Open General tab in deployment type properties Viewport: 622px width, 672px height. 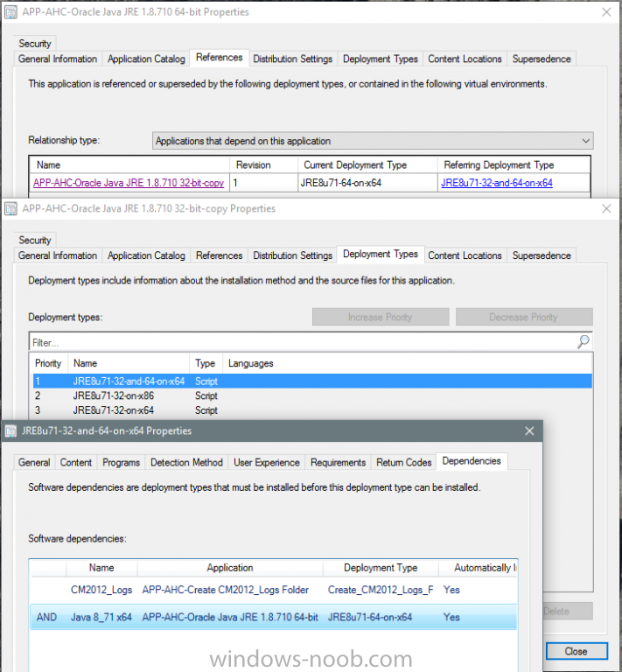(34, 462)
